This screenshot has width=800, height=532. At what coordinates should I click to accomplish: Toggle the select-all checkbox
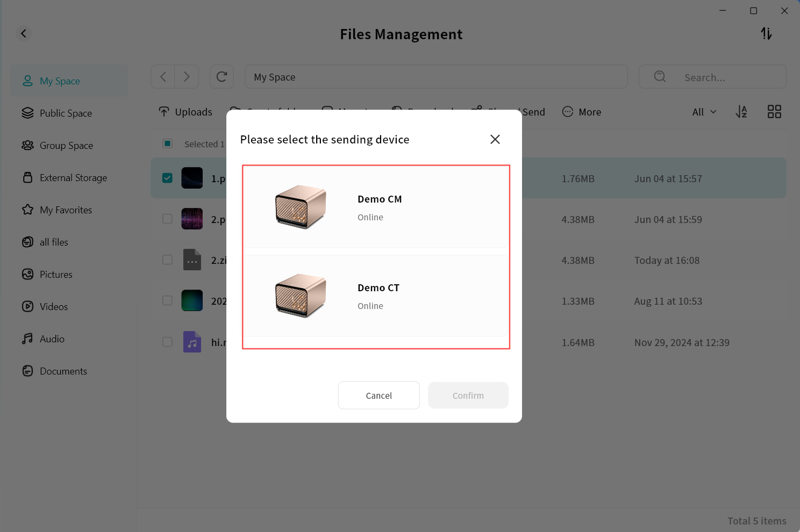tap(168, 143)
